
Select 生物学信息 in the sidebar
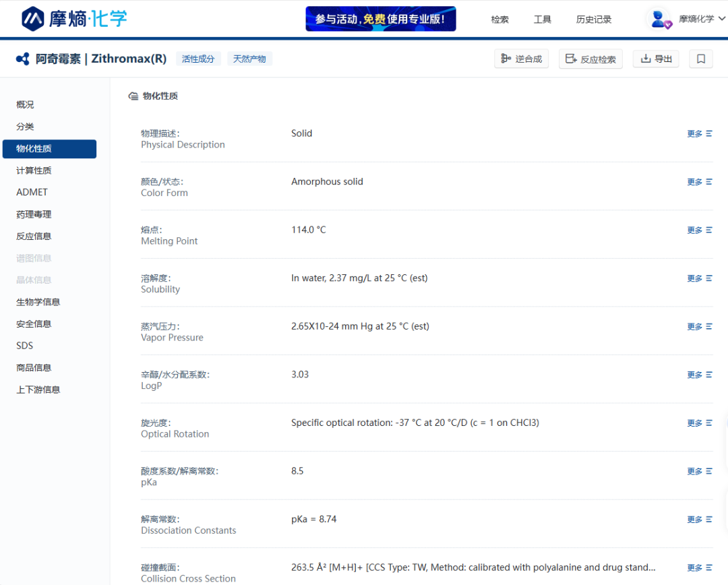pyautogui.click(x=38, y=302)
